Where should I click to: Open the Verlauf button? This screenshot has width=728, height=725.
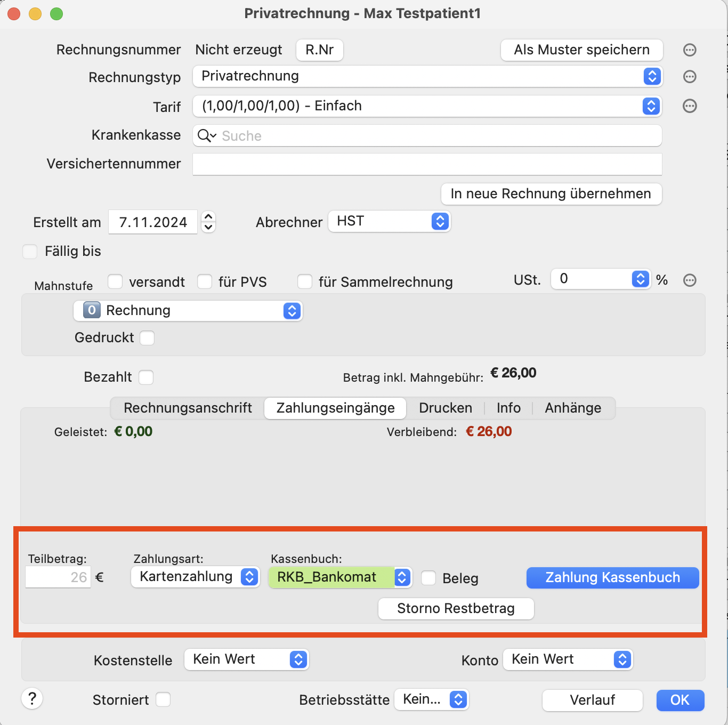[x=593, y=700]
